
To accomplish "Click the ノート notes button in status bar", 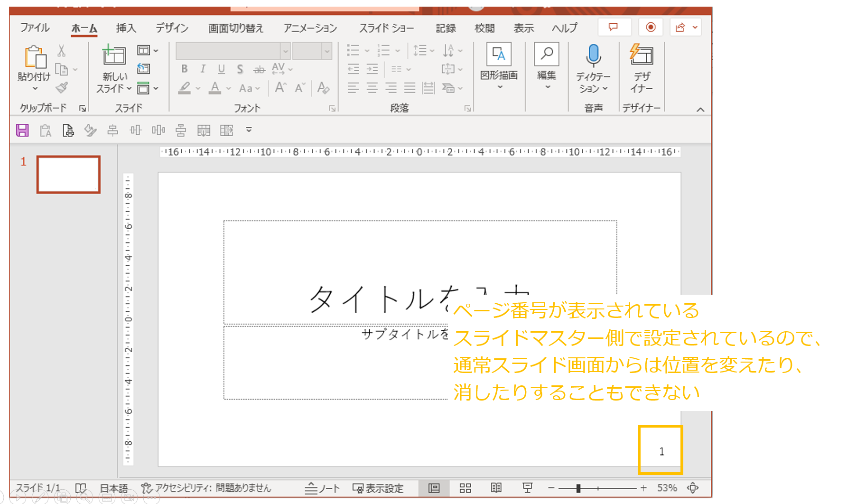I will click(322, 488).
